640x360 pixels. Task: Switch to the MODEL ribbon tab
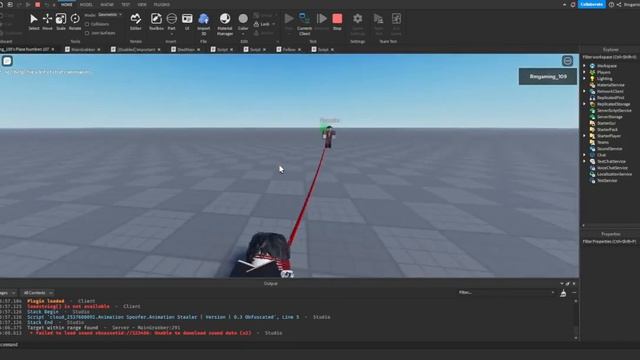point(86,4)
